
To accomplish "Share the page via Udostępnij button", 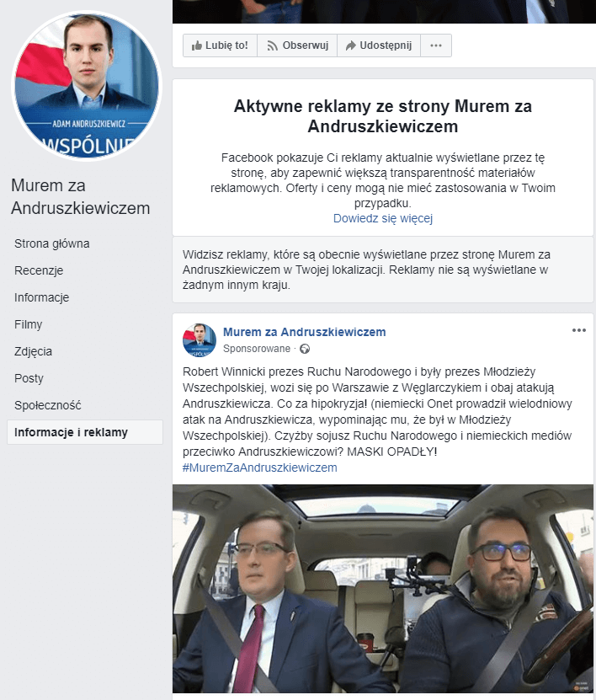I will 379,45.
